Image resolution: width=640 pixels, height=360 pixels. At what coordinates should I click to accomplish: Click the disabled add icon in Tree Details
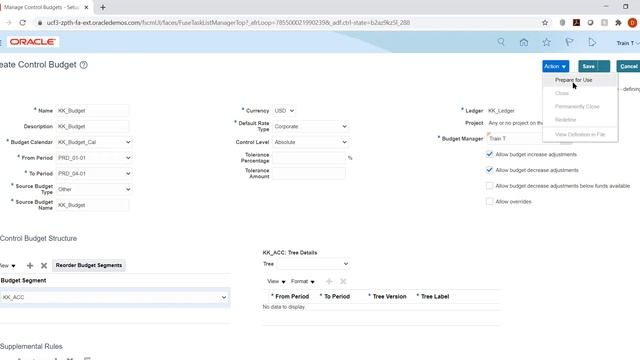pos(329,281)
